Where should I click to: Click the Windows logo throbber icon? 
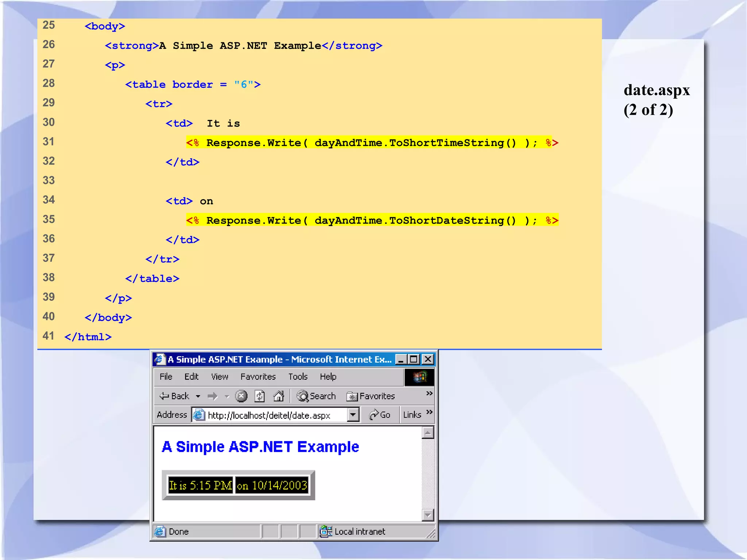pyautogui.click(x=419, y=377)
